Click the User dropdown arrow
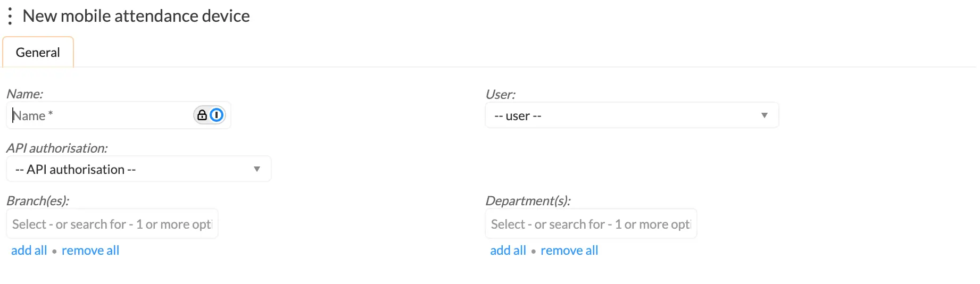Screen dimensions: 980x284 point(764,115)
